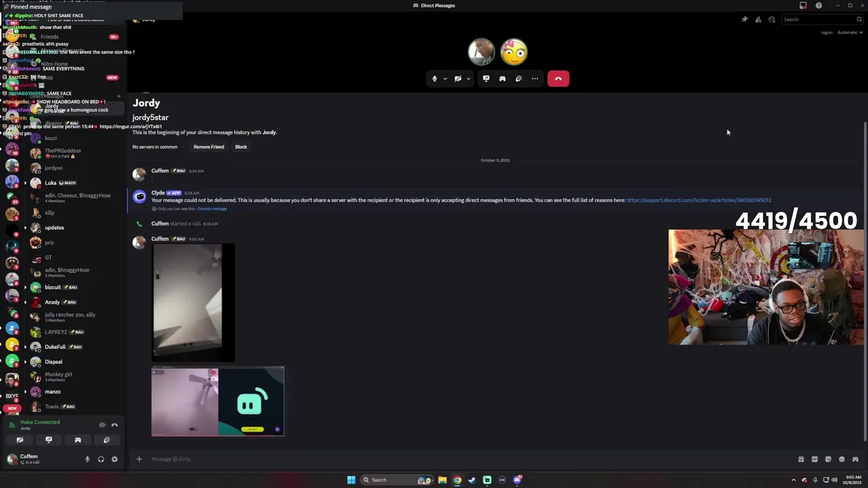Dismiss the Clyde message
The width and height of the screenshot is (868, 488).
212,209
